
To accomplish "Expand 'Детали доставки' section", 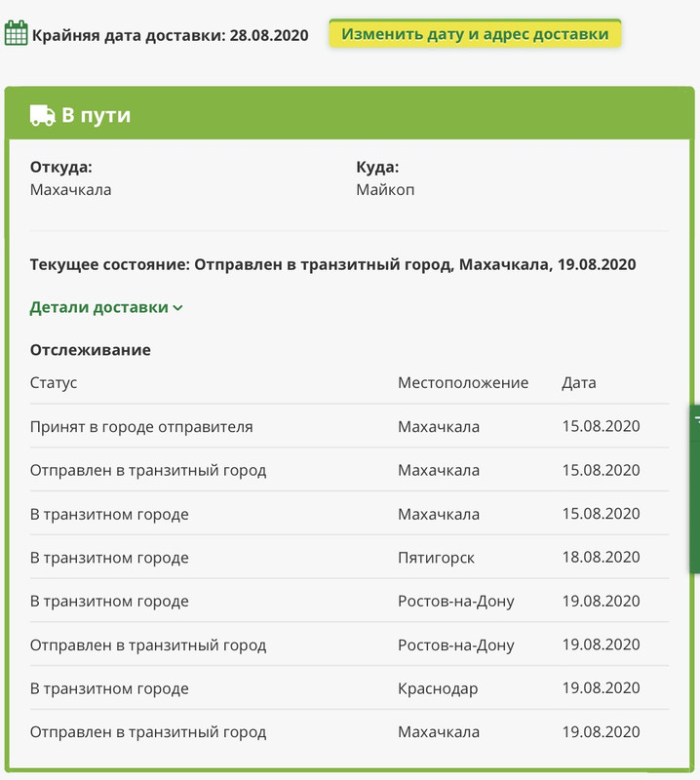I will tap(106, 307).
